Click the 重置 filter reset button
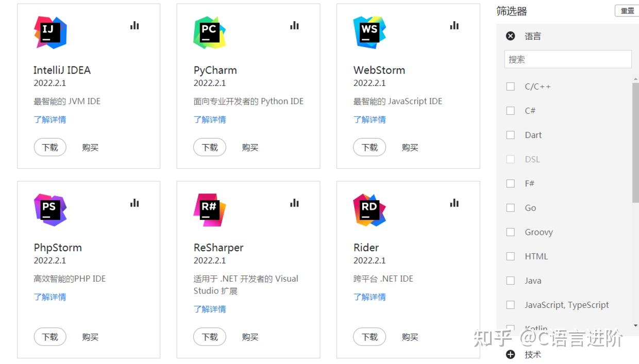 (x=627, y=11)
